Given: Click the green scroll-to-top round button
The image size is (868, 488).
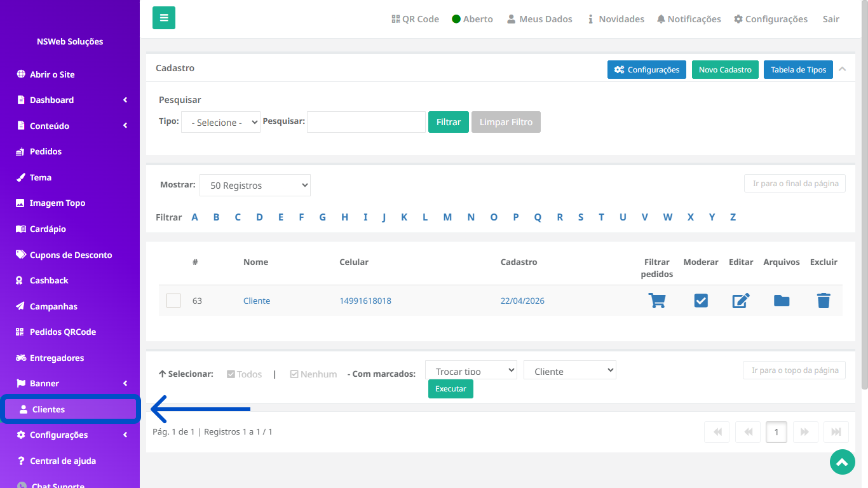Looking at the screenshot, I should pyautogui.click(x=843, y=462).
